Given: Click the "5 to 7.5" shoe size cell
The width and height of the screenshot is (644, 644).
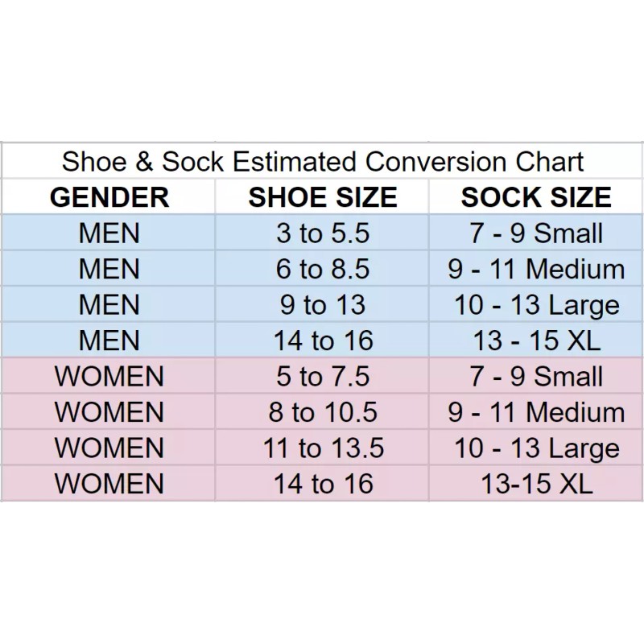Looking at the screenshot, I should (323, 376).
